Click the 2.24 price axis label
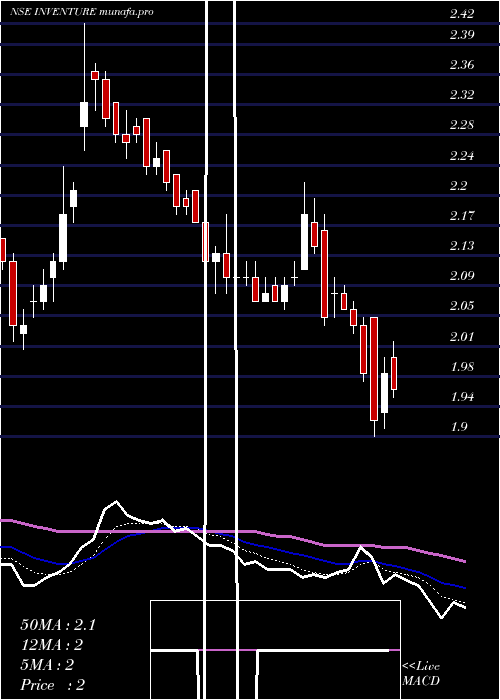This screenshot has height=700, width=500. [x=462, y=156]
